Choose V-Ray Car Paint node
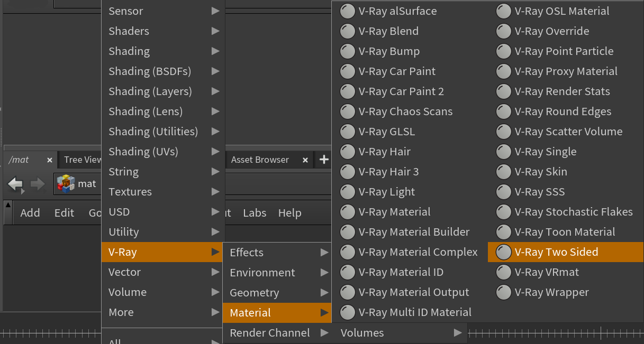Viewport: 644px width, 344px height. point(410,71)
